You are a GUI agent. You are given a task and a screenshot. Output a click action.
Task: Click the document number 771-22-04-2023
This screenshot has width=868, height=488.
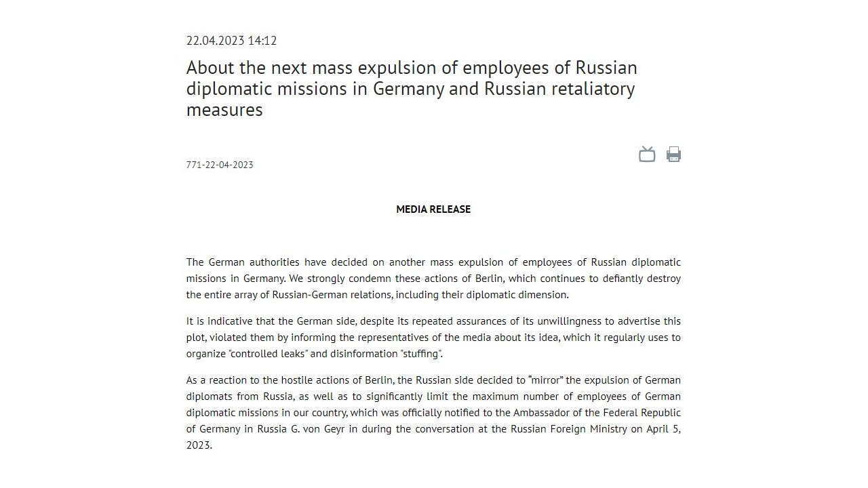pos(220,165)
